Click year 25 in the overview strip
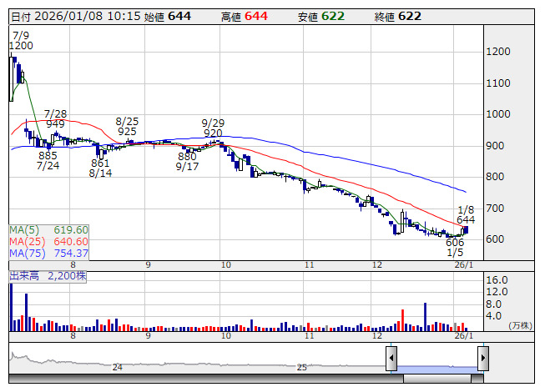 coord(302,367)
